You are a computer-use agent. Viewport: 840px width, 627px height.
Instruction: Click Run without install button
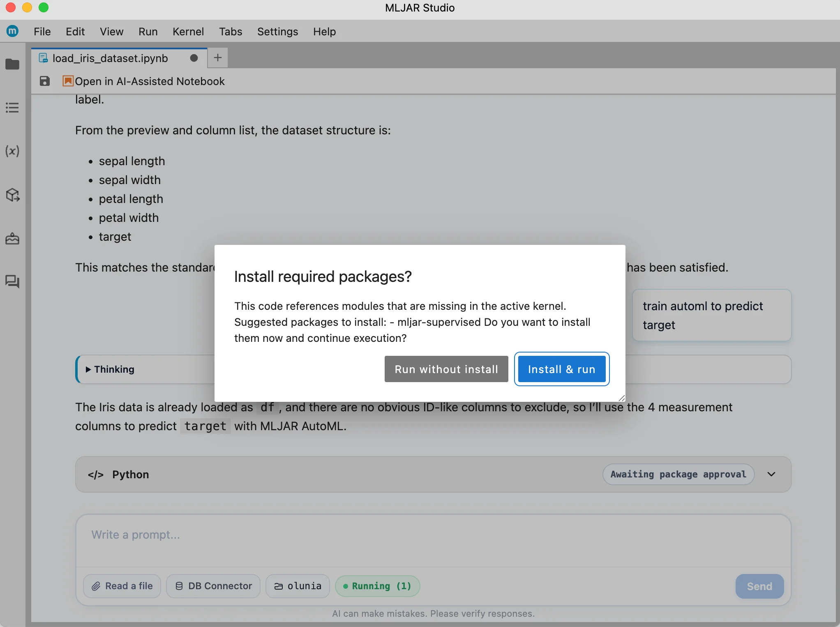(x=446, y=369)
